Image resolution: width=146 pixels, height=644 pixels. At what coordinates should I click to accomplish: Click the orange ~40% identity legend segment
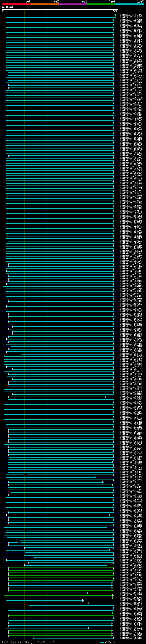point(45,4)
